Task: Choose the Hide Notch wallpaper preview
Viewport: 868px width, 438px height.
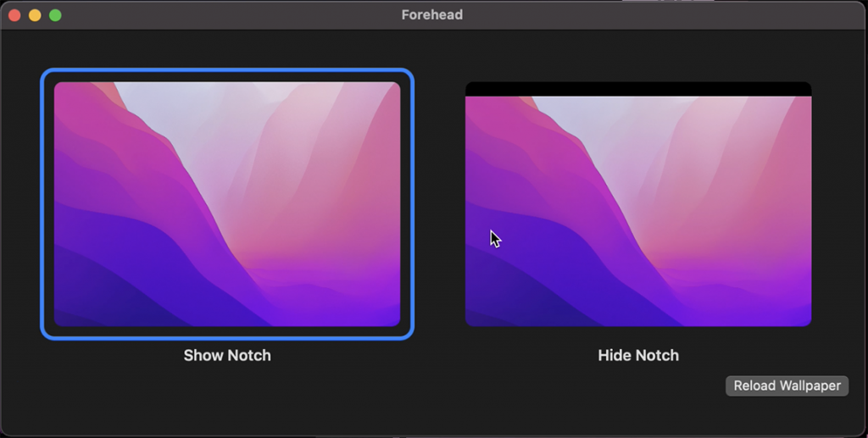Action: pos(638,204)
